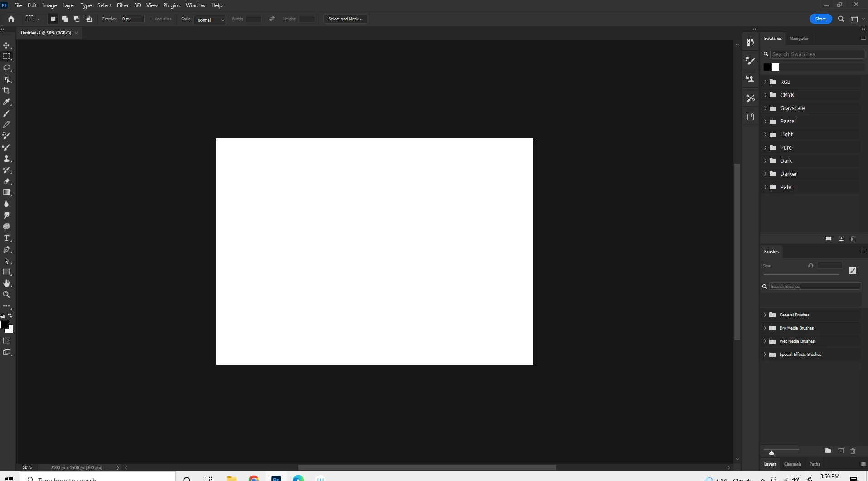This screenshot has height=481, width=868.
Task: Switch to the Navigator tab
Action: [799, 39]
